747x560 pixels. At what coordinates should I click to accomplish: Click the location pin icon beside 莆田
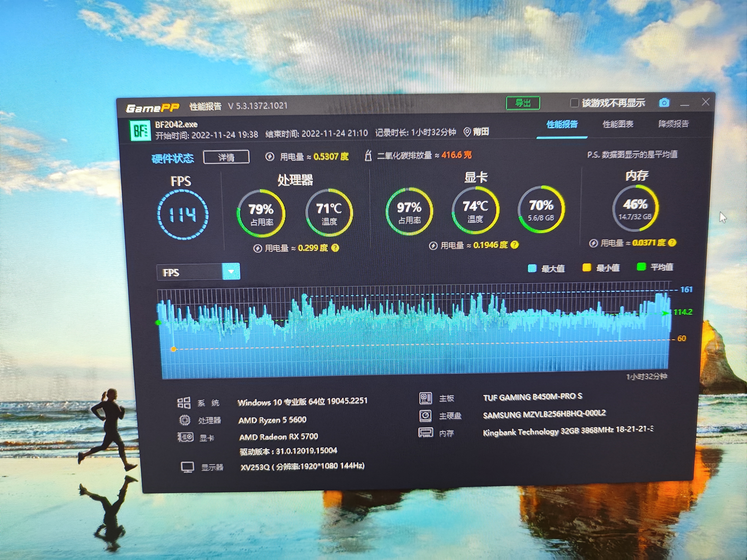pyautogui.click(x=467, y=132)
